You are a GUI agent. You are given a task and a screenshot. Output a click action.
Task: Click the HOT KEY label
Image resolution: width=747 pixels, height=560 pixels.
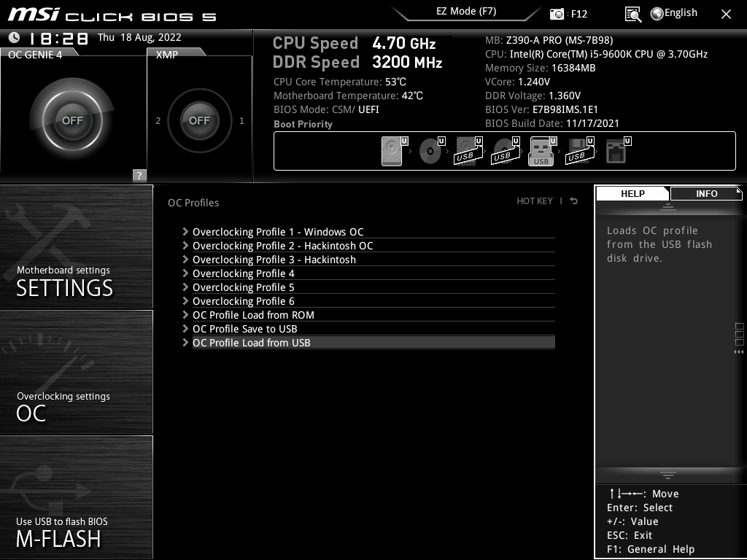(x=535, y=201)
